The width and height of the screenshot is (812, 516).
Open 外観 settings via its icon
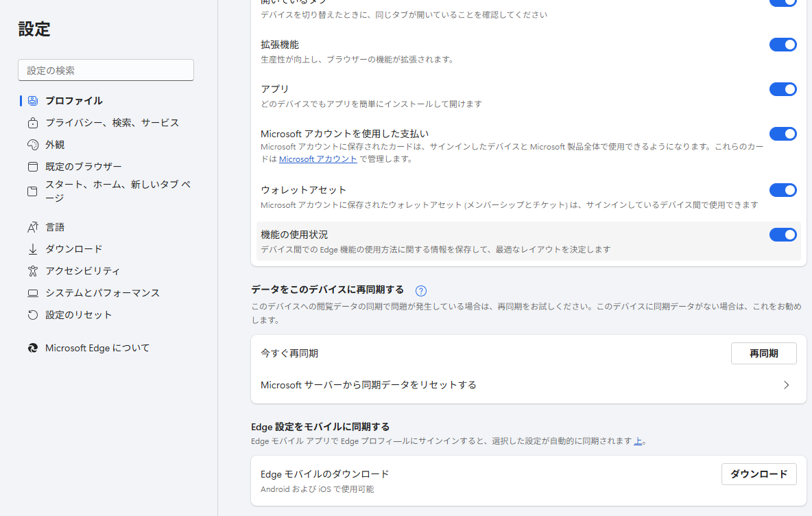[x=33, y=144]
